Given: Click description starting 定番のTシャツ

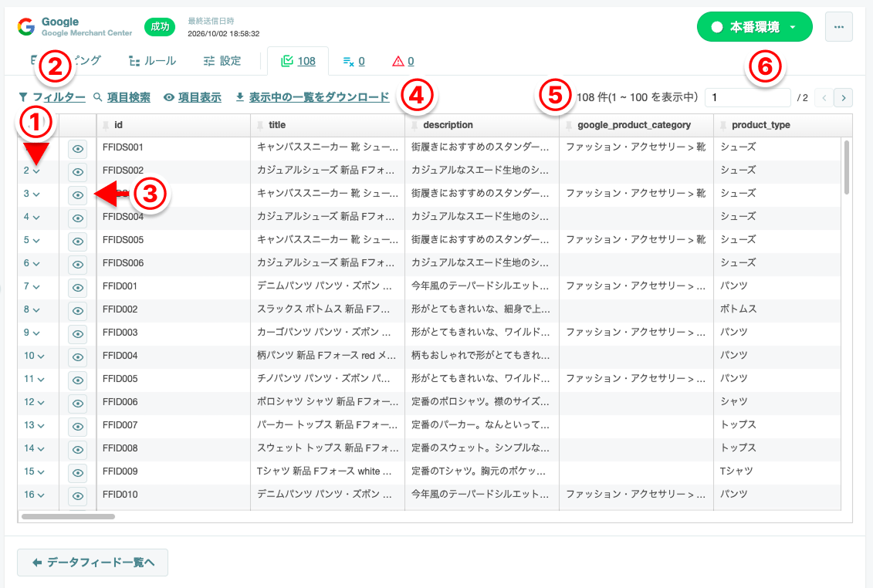Looking at the screenshot, I should click(479, 471).
